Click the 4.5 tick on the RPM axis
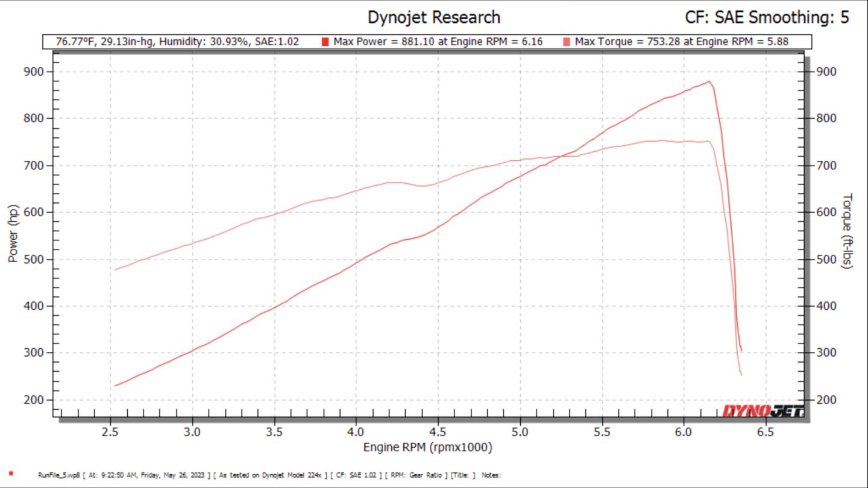This screenshot has height=488, width=868. coord(438,432)
